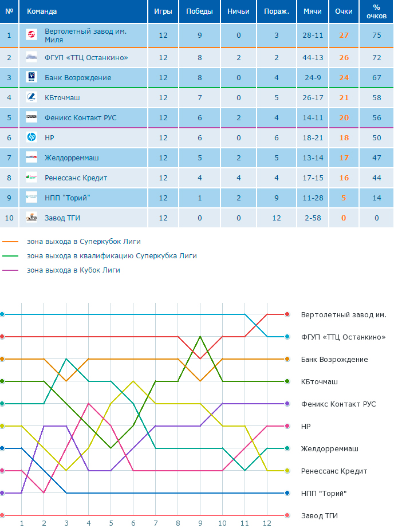Click the green квалификацию Суперкубка legend line
Screen dimensions: 394x532
[10, 256]
